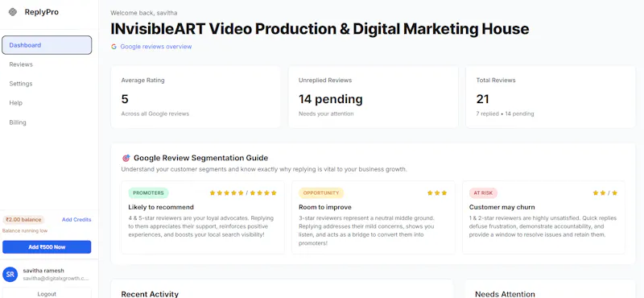
Task: Click the Average Rating value 5
Action: [125, 99]
